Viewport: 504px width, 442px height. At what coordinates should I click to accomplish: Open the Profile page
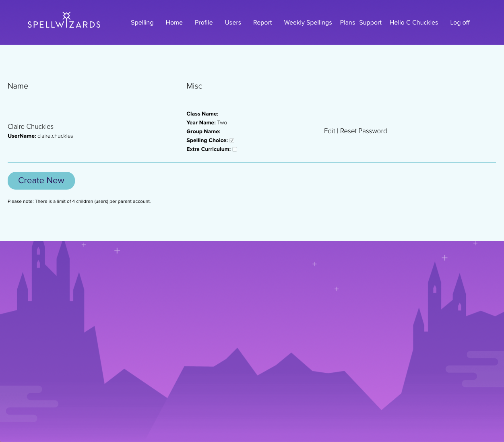tap(204, 23)
